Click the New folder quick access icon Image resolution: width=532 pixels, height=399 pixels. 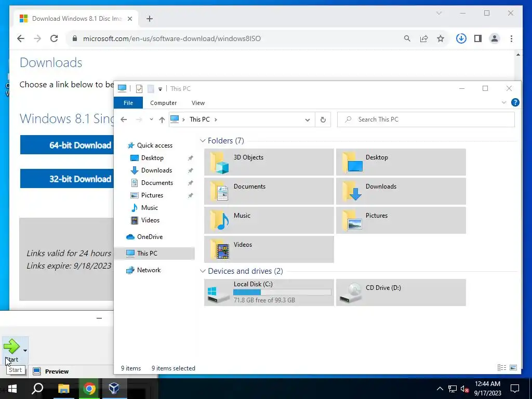(151, 89)
